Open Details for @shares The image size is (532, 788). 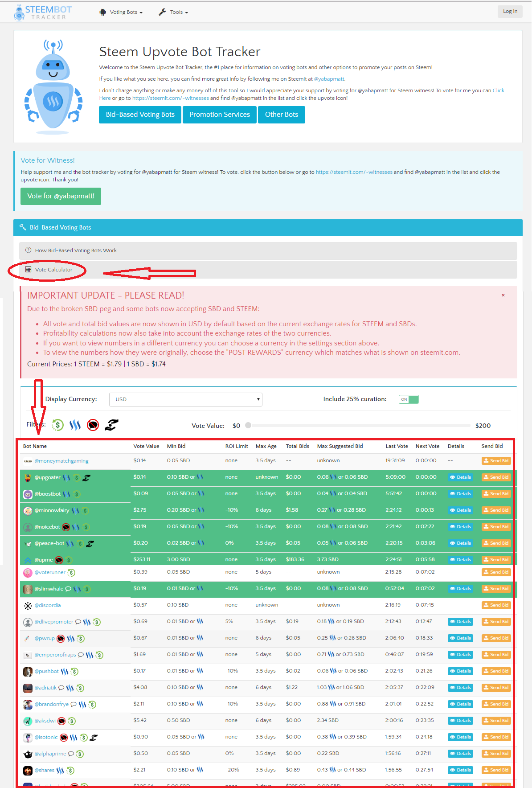click(x=460, y=770)
